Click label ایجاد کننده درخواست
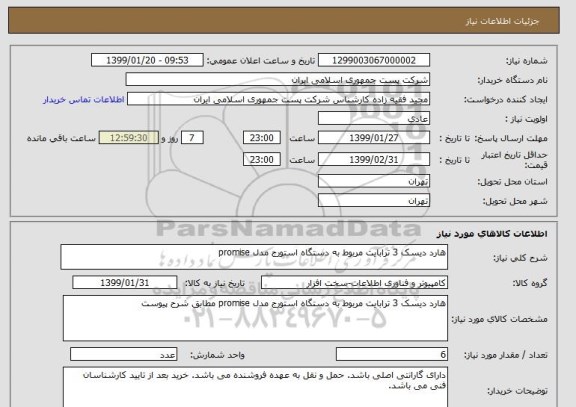The height and width of the screenshot is (407, 576). [506, 100]
